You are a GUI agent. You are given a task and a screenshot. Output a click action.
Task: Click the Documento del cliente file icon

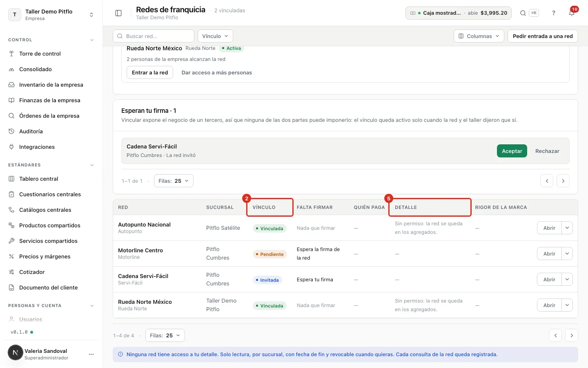tap(11, 287)
